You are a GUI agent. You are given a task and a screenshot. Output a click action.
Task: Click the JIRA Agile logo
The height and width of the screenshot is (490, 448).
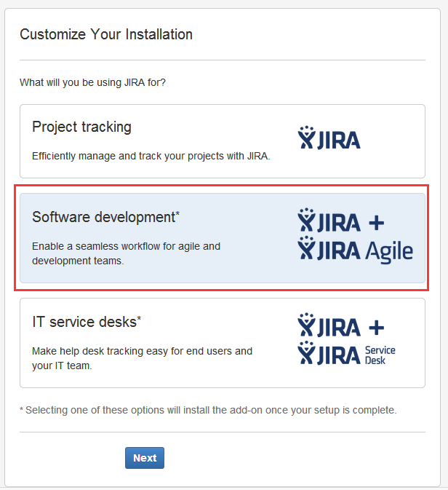[355, 250]
